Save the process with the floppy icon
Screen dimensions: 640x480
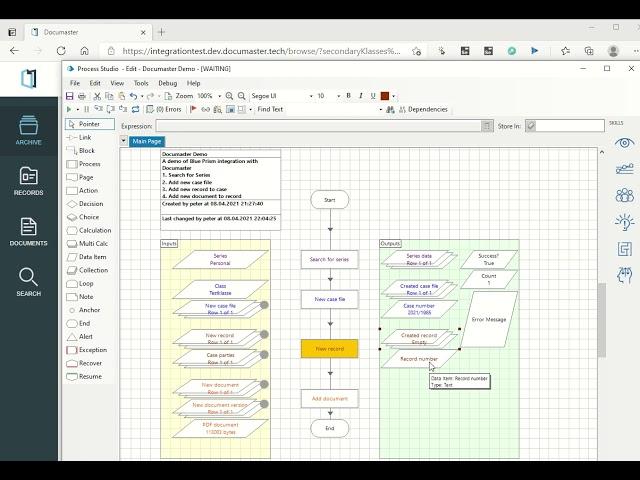[x=69, y=96]
